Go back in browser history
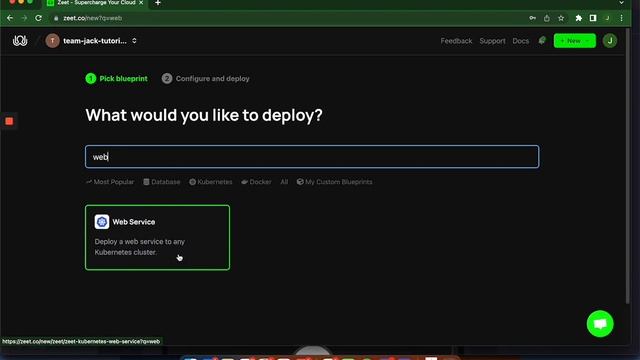640x360 pixels. [x=10, y=18]
